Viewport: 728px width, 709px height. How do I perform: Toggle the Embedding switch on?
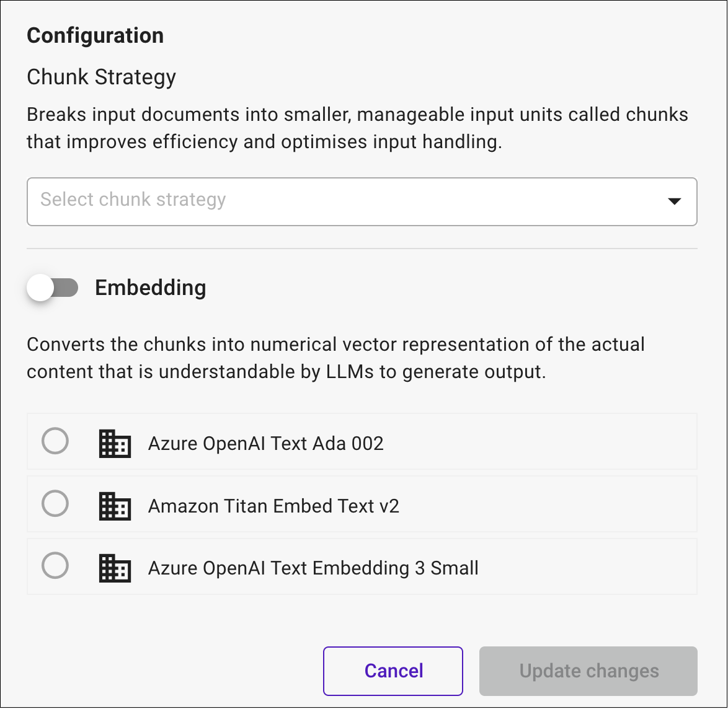point(53,288)
